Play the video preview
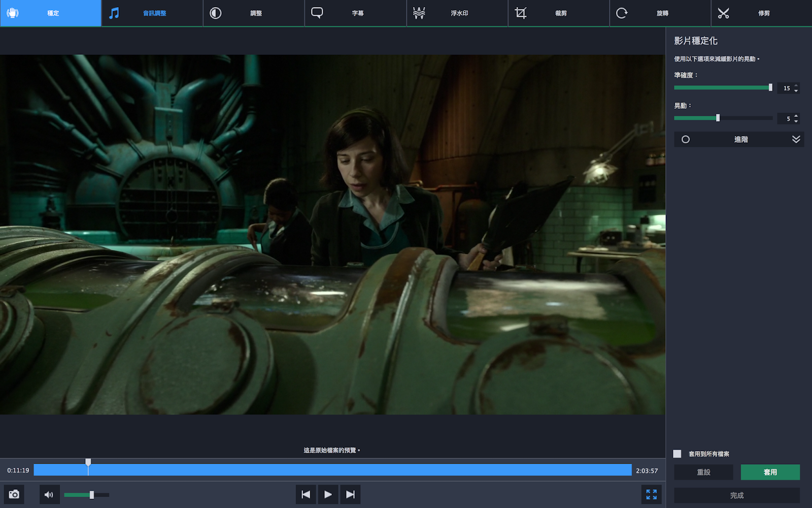 pos(328,494)
